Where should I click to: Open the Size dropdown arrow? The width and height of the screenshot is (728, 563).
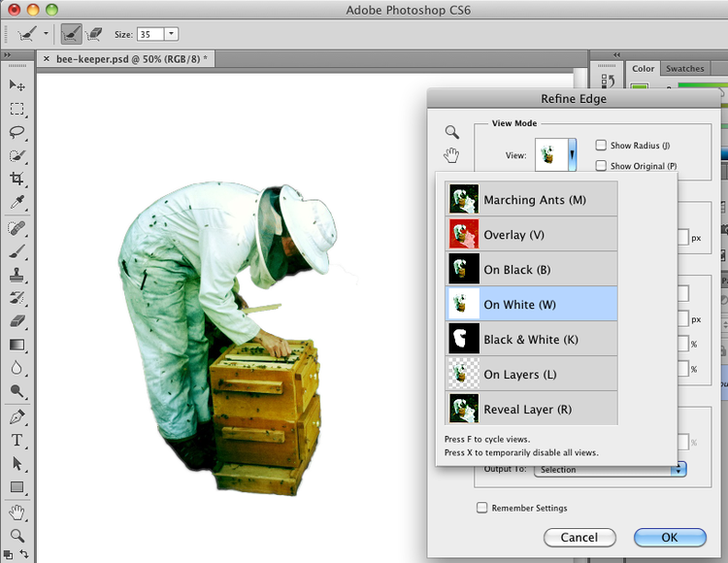(172, 34)
